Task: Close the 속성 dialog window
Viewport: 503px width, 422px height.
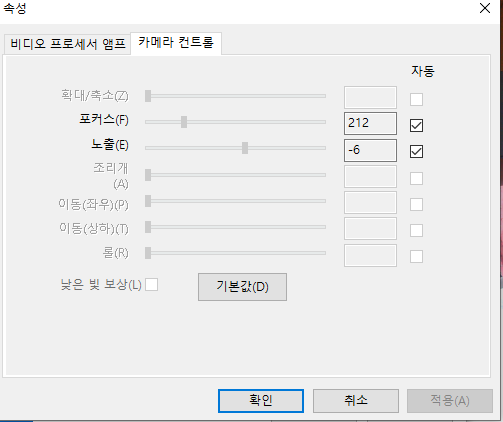Action: 485,8
